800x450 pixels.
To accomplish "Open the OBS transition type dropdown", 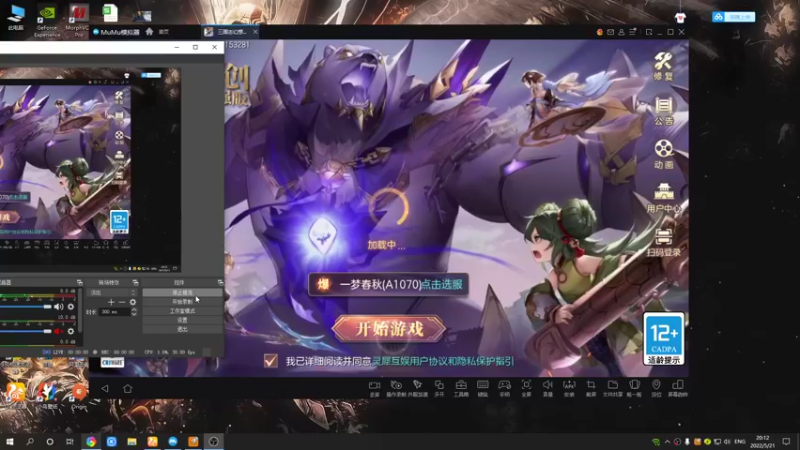I will pos(113,292).
